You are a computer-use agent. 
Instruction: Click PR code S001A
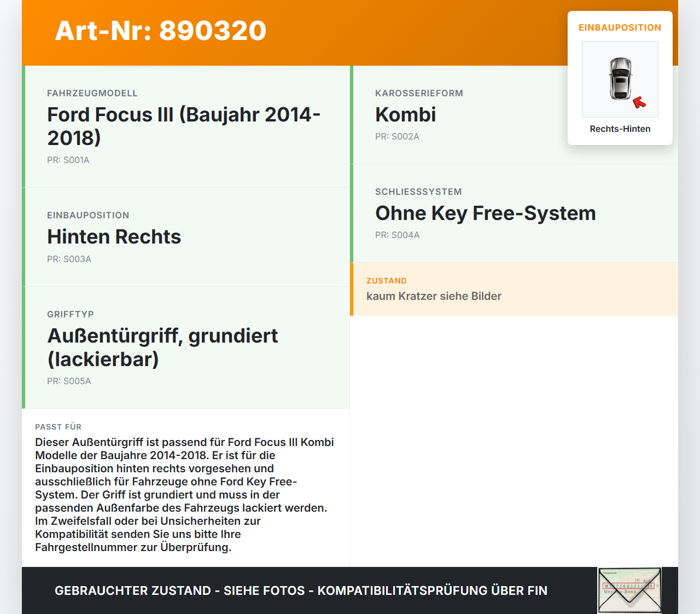[68, 160]
